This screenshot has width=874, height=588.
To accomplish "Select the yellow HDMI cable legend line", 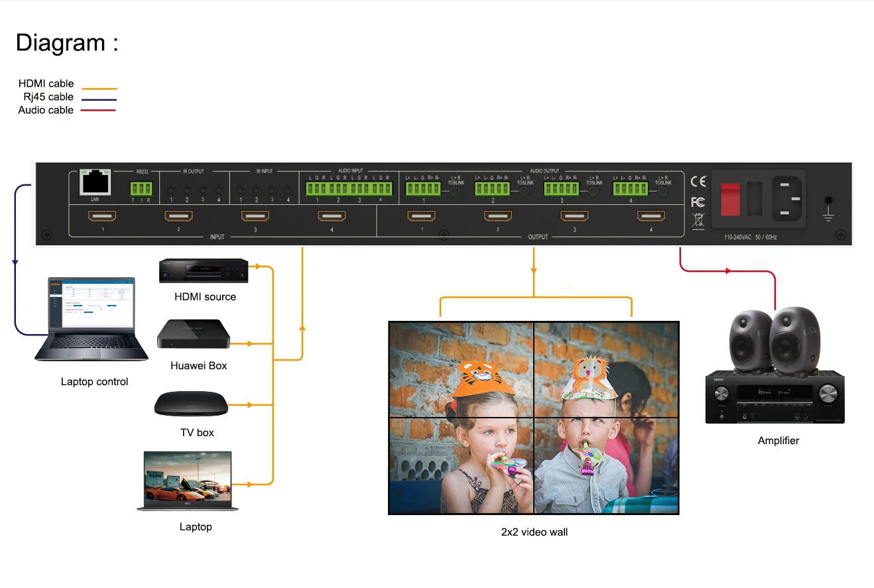I will click(x=99, y=88).
